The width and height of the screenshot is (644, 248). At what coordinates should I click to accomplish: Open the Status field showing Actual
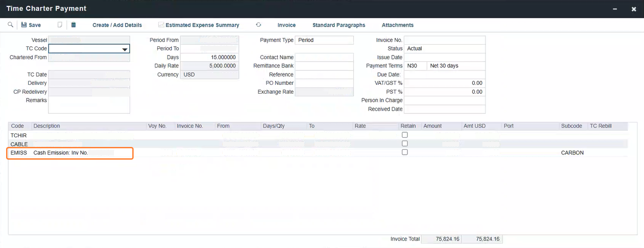click(444, 49)
